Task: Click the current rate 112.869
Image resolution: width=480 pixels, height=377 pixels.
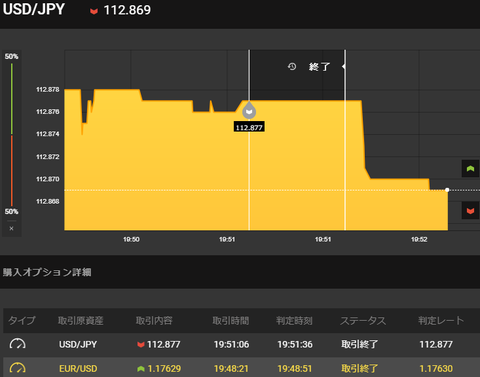Action: point(127,10)
